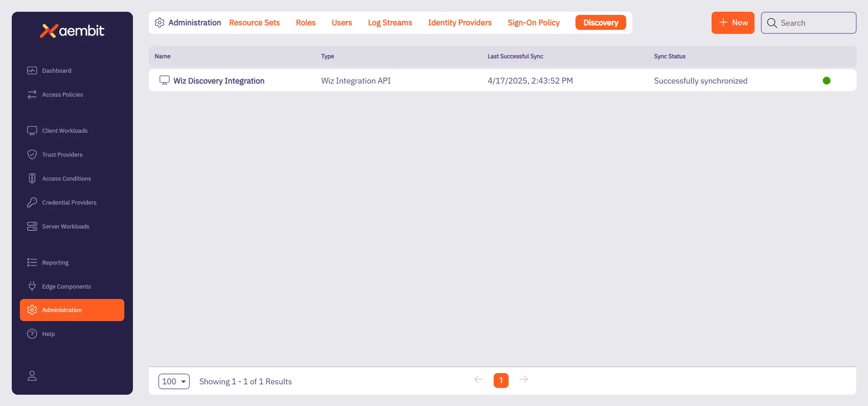Go to previous page arrow
Image resolution: width=868 pixels, height=406 pixels.
tap(479, 379)
